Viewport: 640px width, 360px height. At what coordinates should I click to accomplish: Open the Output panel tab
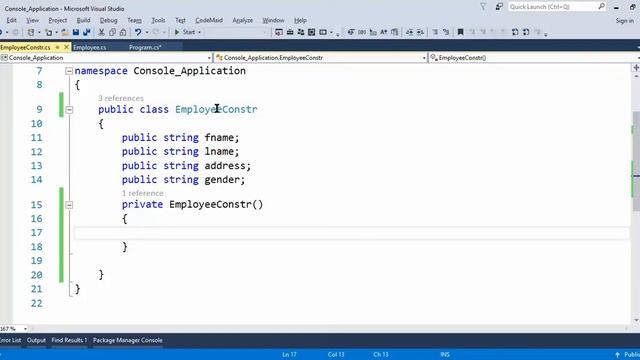tap(36, 340)
